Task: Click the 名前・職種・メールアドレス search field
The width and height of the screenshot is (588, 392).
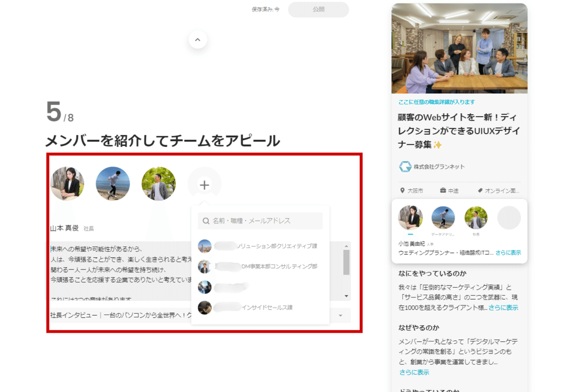Action: pyautogui.click(x=260, y=221)
